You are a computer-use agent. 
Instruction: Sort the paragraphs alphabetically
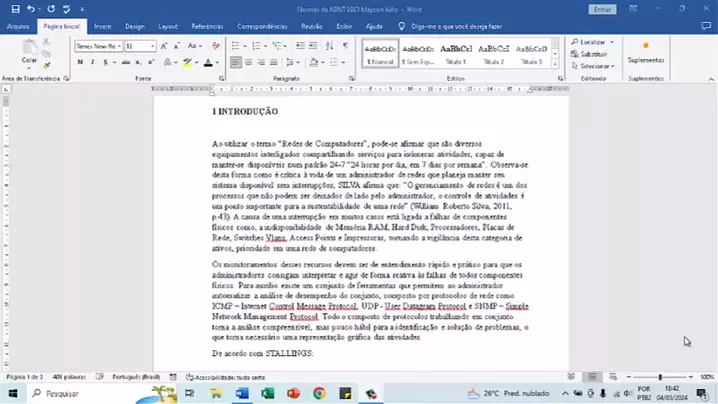point(329,46)
